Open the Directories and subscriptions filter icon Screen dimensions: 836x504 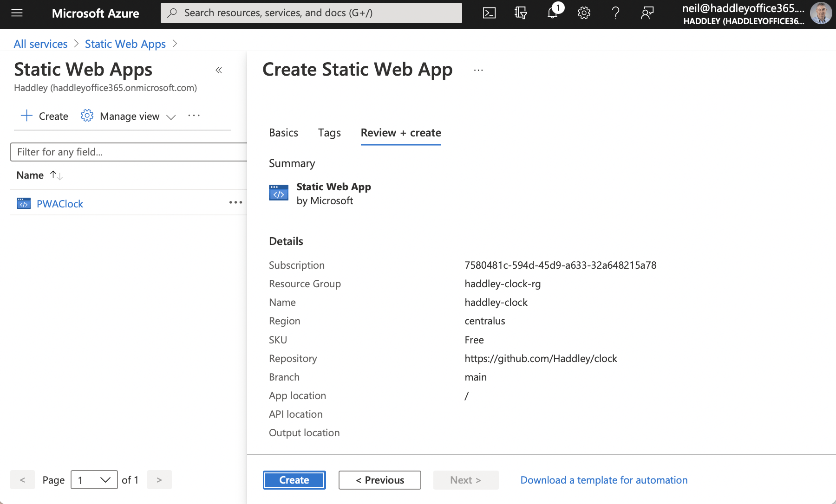point(521,13)
